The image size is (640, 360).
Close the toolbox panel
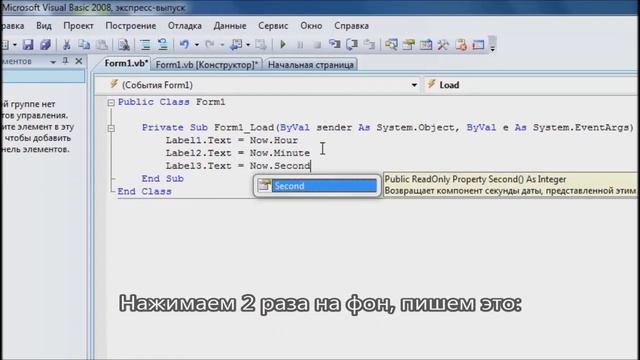[x=79, y=61]
